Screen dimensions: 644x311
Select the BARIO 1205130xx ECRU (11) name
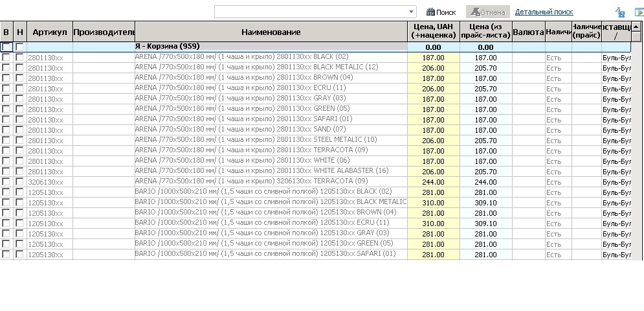coord(262,222)
